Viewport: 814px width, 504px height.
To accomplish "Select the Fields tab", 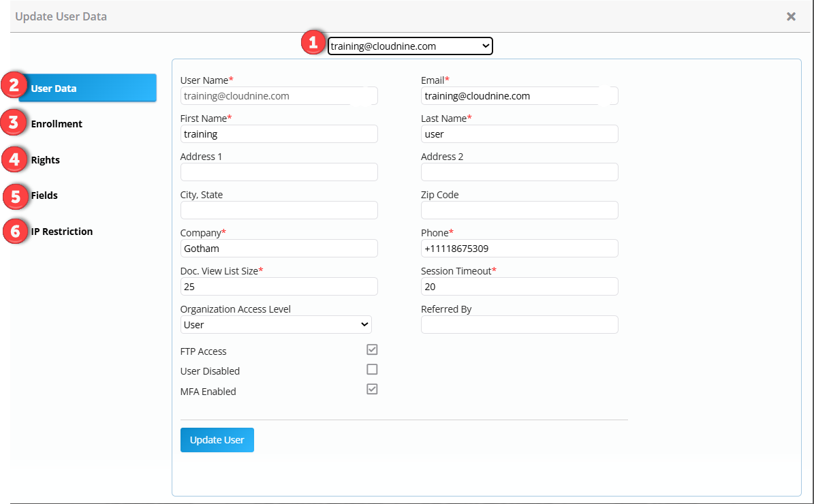I will coord(43,195).
